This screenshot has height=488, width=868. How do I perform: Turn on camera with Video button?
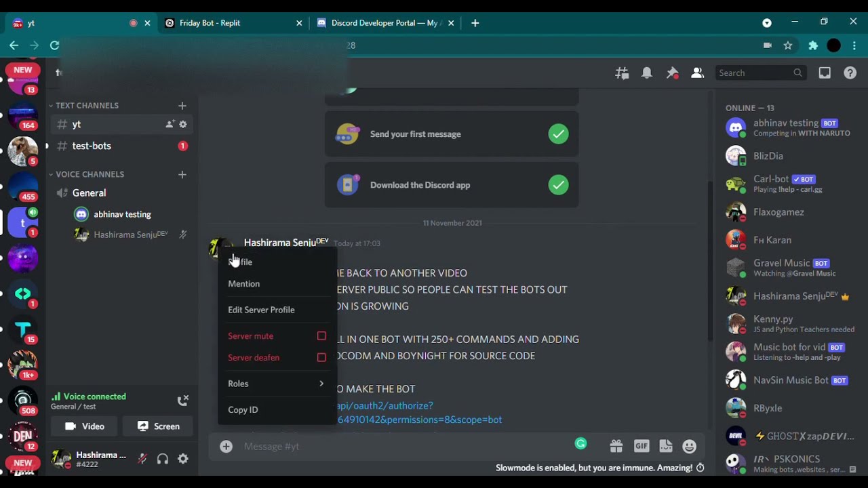coord(85,426)
